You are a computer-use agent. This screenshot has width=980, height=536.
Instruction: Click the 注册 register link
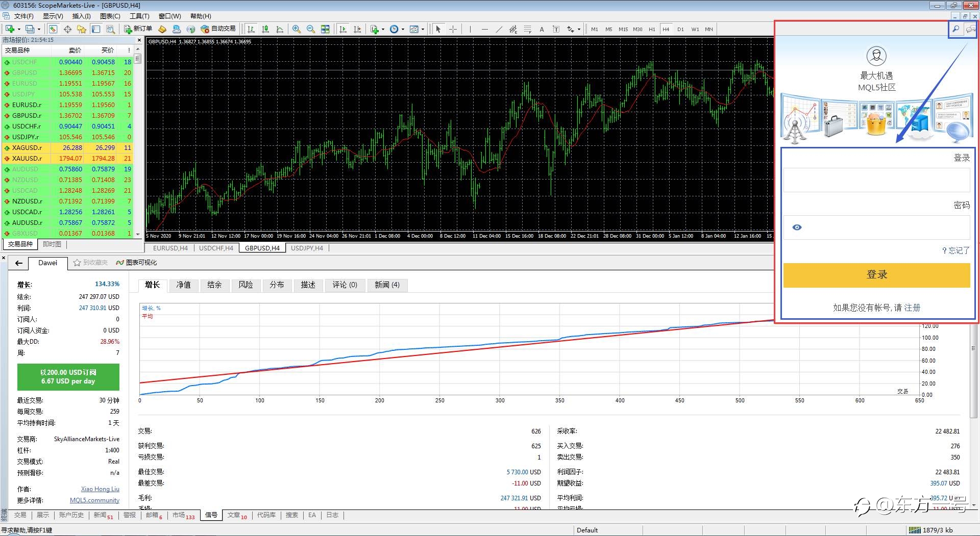[x=912, y=308]
